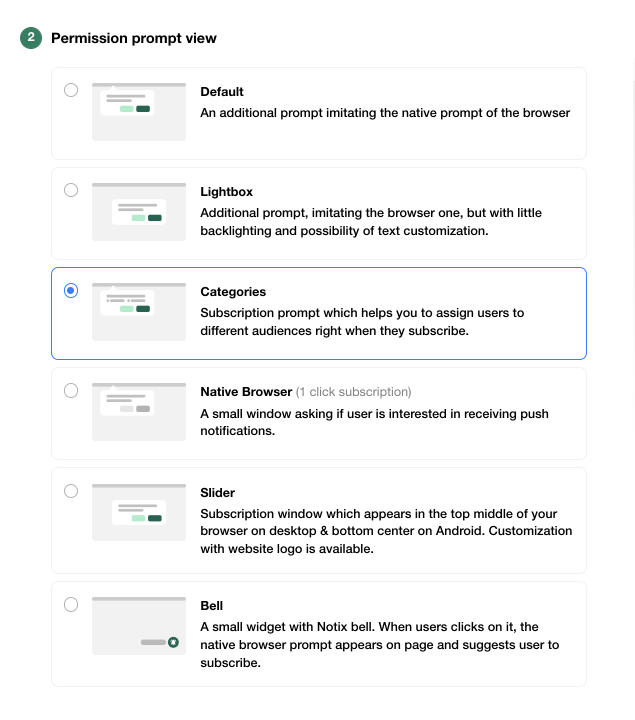
Task: Enable the Bell radio button
Action: click(x=71, y=604)
